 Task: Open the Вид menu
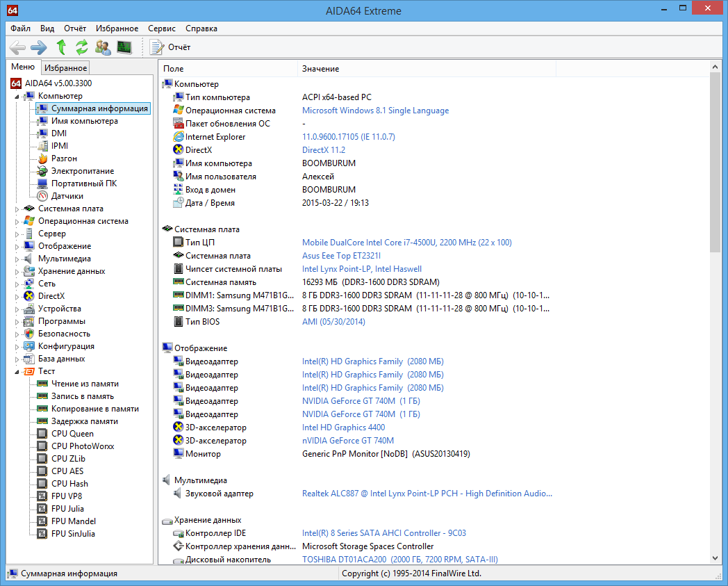[47, 29]
